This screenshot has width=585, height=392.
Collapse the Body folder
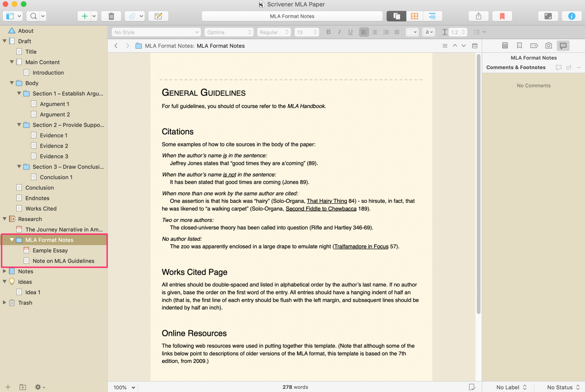pyautogui.click(x=12, y=83)
